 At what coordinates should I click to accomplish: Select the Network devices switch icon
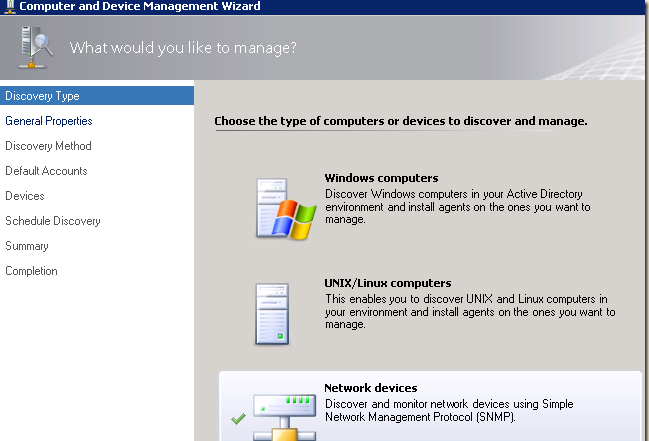[284, 417]
